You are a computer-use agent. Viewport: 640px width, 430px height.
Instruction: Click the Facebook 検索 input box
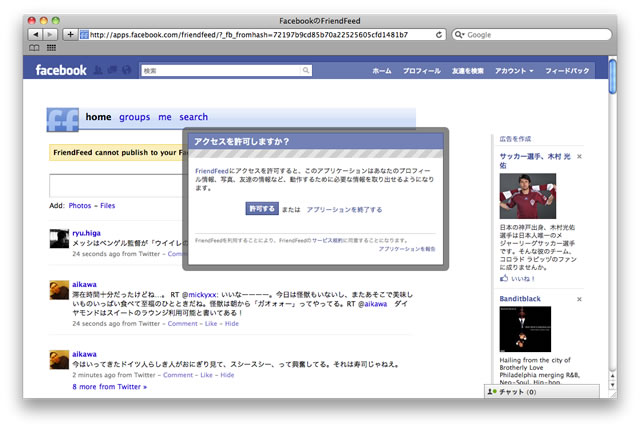(x=222, y=71)
